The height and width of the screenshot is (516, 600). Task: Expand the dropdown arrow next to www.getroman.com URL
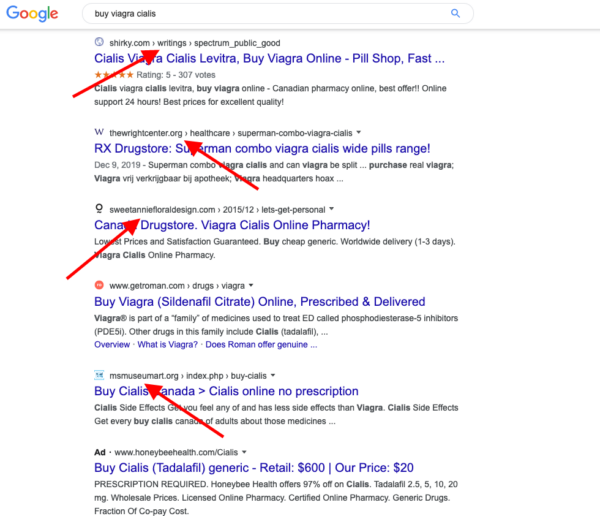point(251,285)
